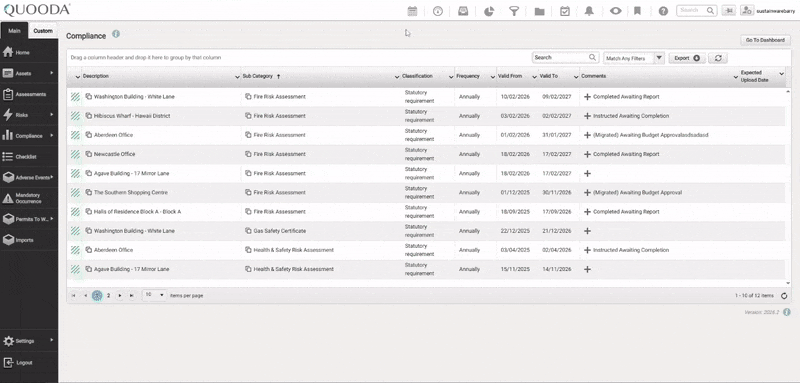The image size is (800, 383).
Task: Go to the first page arrow
Action: (x=73, y=295)
